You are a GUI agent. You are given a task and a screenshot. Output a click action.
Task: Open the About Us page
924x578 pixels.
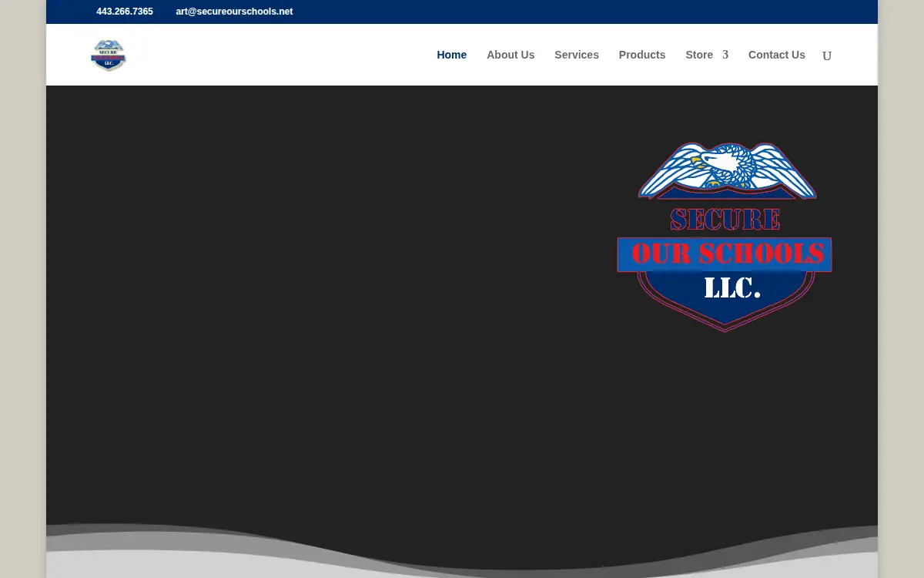[511, 55]
